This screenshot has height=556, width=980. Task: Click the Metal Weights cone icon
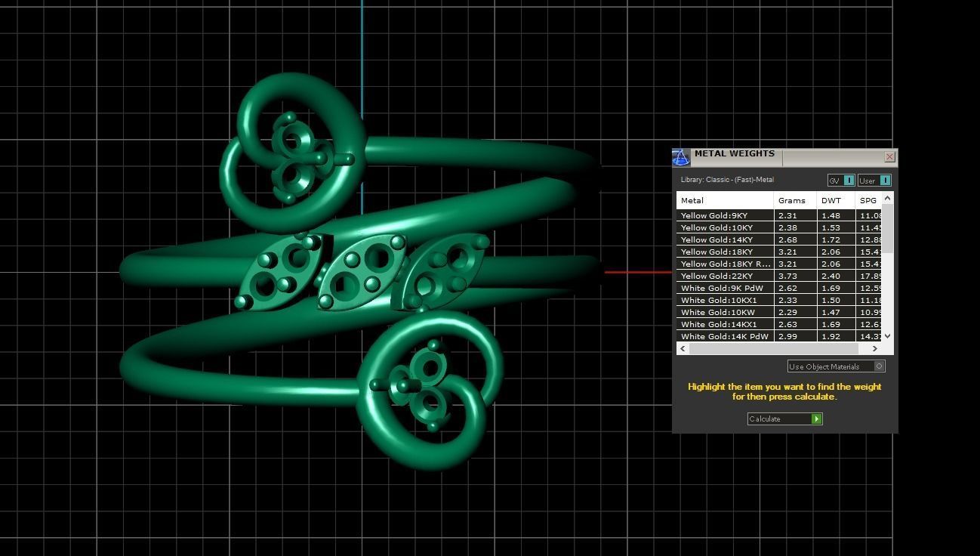pos(681,157)
